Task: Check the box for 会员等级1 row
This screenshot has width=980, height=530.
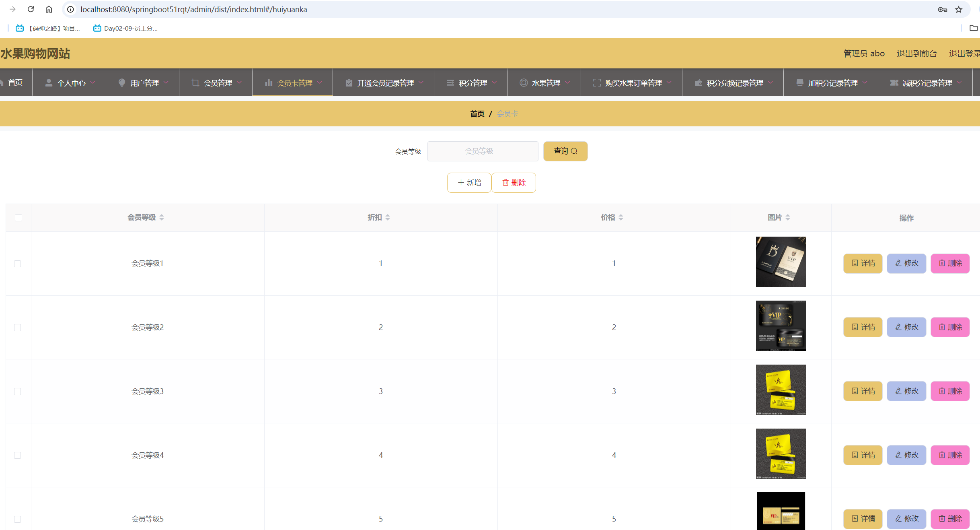Action: 18,264
